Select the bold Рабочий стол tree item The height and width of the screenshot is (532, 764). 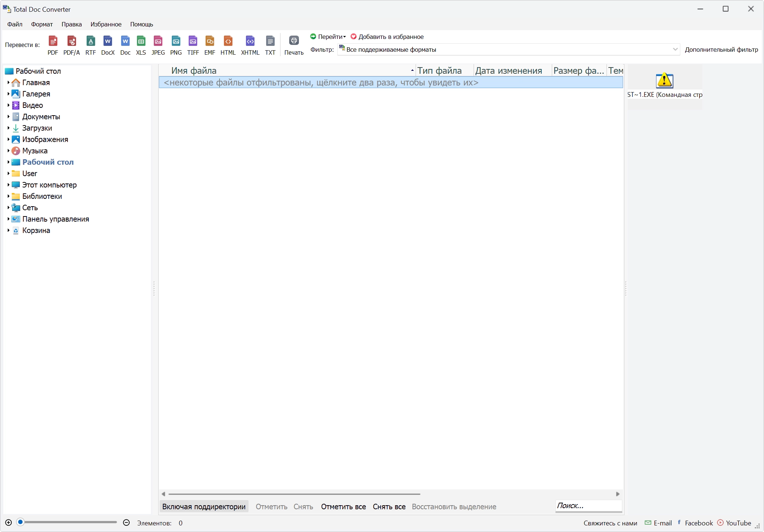48,162
